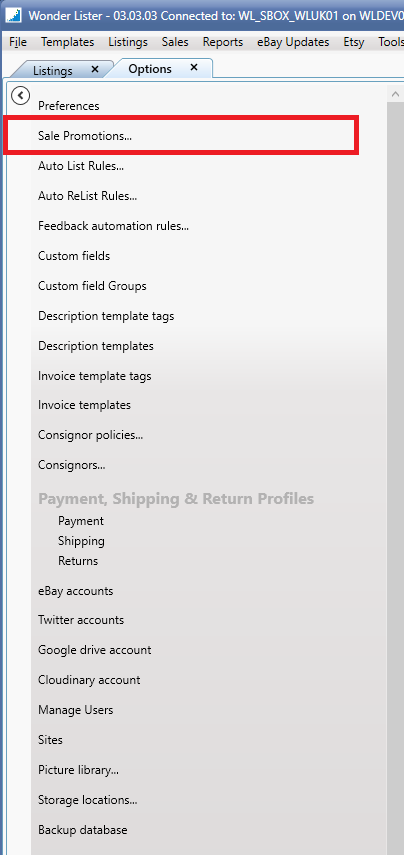
Task: Open the Templates menu
Action: click(x=68, y=42)
